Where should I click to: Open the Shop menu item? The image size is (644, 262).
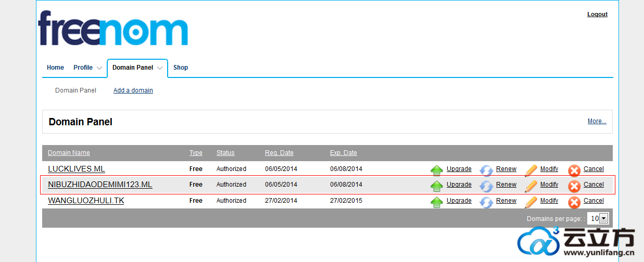click(181, 68)
